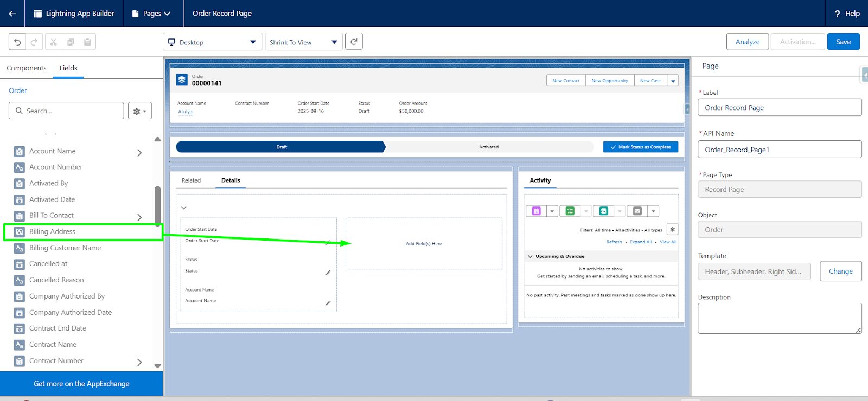868x401 pixels.
Task: Click the cut scissors icon
Action: coord(53,42)
